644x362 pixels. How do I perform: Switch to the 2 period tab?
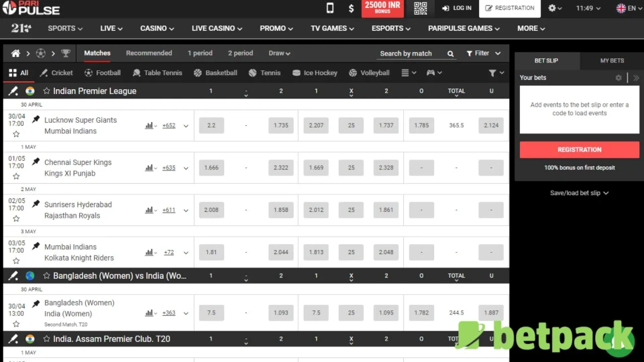click(240, 53)
